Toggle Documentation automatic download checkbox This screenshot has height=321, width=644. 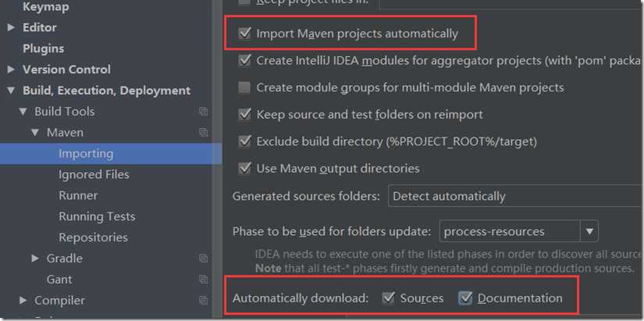(465, 298)
